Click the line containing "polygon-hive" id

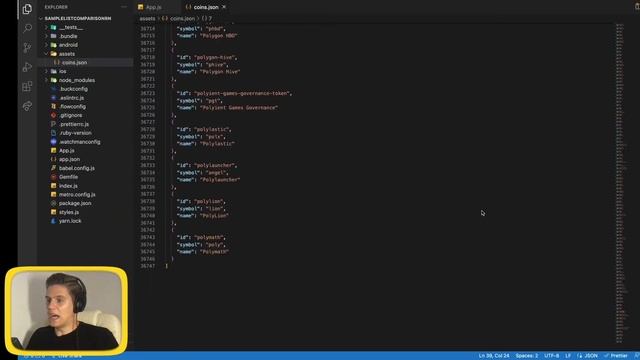pos(207,58)
